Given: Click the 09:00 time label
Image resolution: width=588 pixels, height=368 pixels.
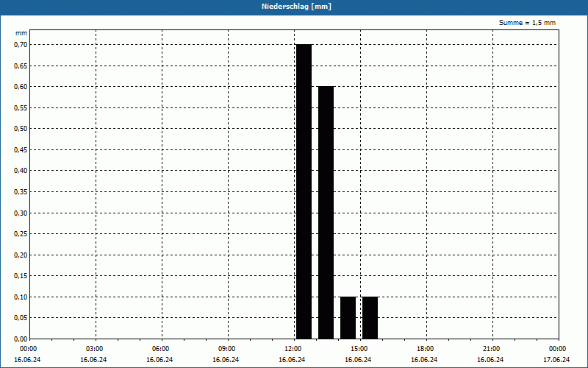Looking at the screenshot, I should 227,349.
